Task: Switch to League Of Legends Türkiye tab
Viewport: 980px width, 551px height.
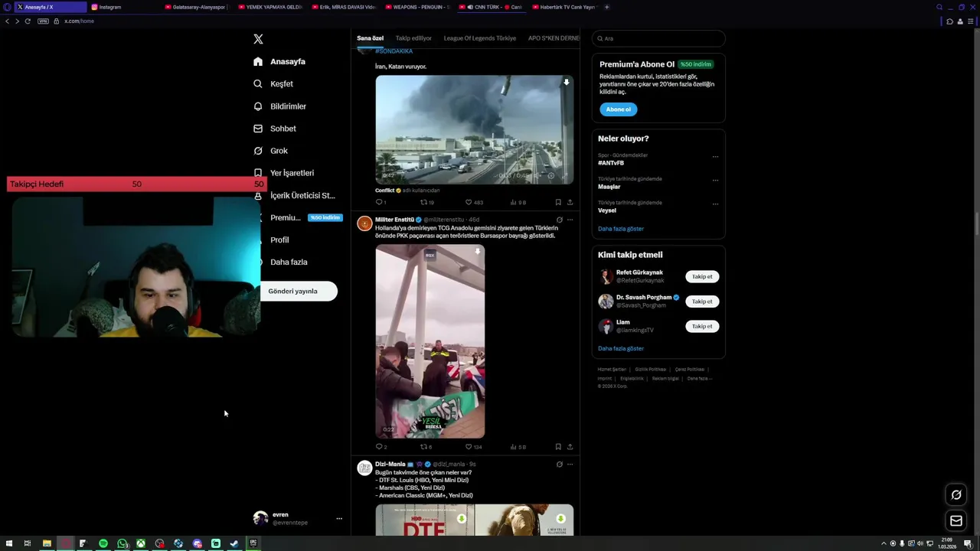Action: (x=480, y=38)
